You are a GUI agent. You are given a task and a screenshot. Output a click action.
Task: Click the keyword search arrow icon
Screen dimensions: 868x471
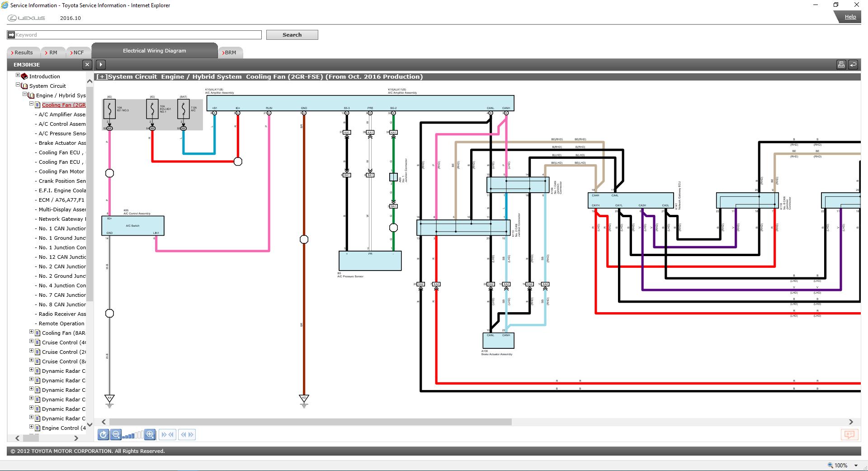(x=11, y=35)
